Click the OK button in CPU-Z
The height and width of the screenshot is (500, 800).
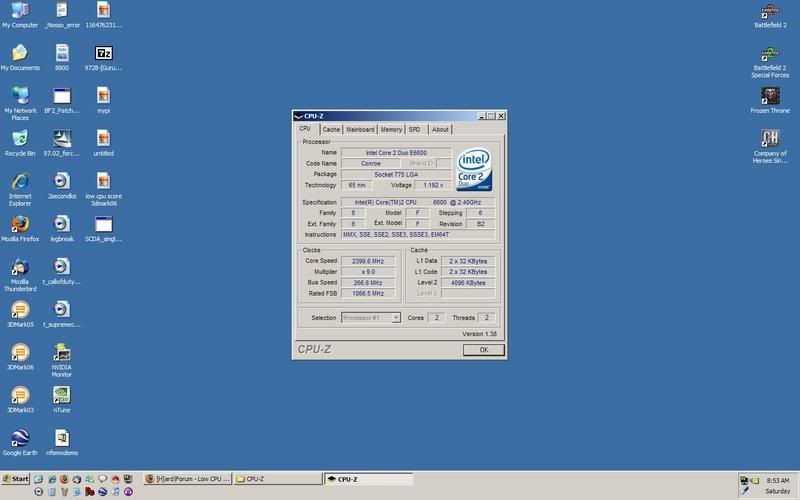coord(484,349)
